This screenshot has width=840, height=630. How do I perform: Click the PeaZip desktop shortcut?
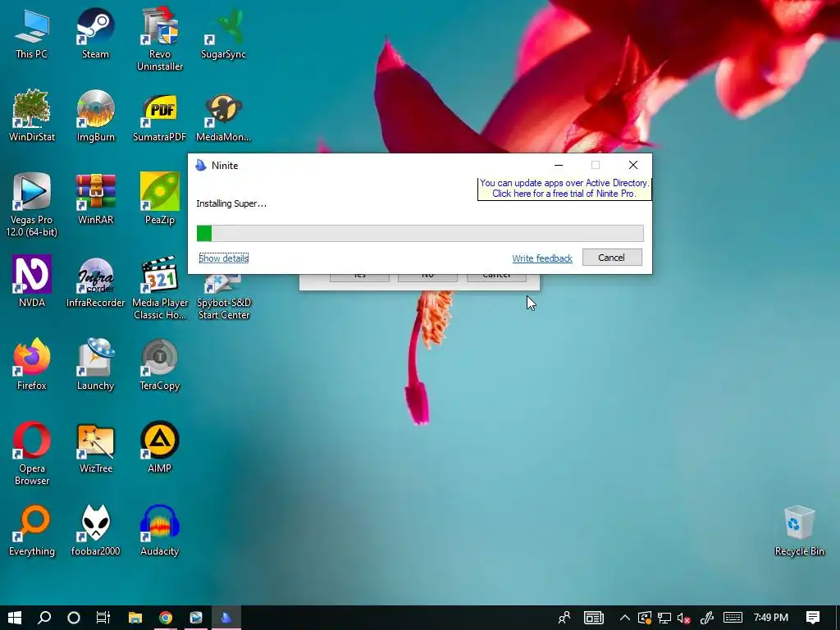pos(160,199)
